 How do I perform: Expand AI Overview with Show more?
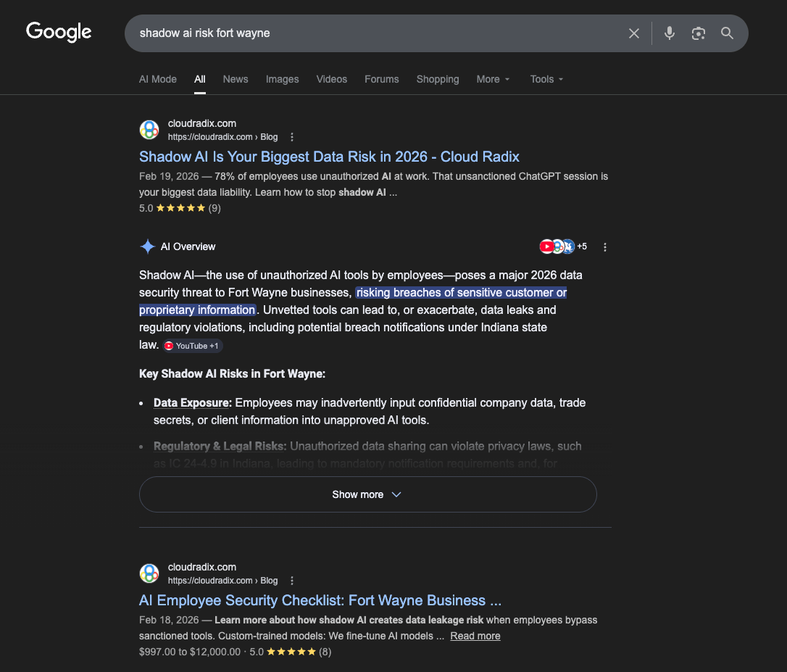point(367,494)
